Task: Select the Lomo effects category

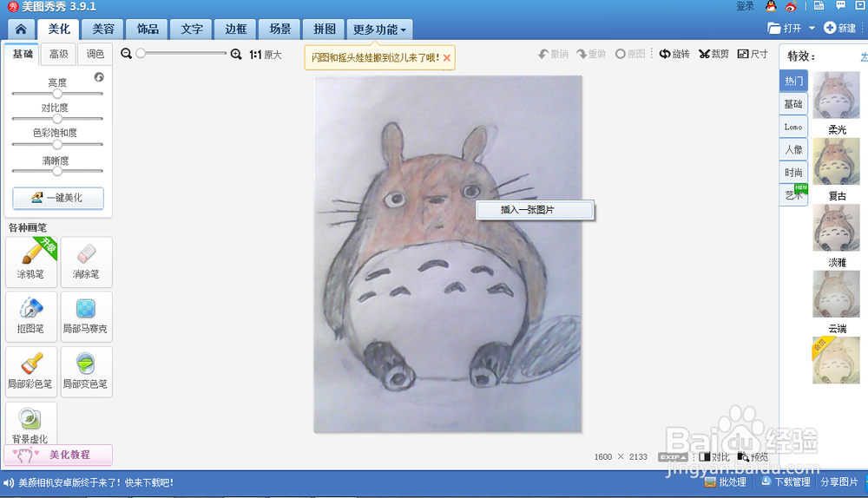Action: 793,127
